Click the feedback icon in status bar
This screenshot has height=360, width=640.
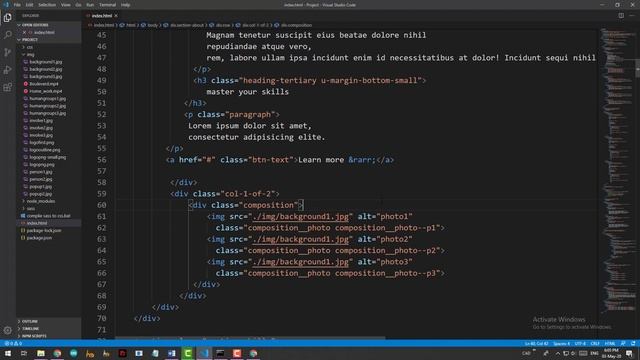623,343
